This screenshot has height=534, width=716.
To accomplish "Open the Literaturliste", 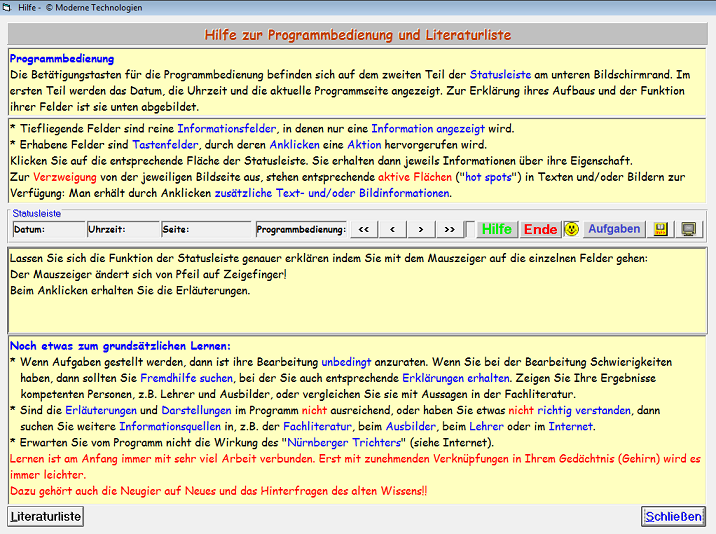I will (x=46, y=516).
